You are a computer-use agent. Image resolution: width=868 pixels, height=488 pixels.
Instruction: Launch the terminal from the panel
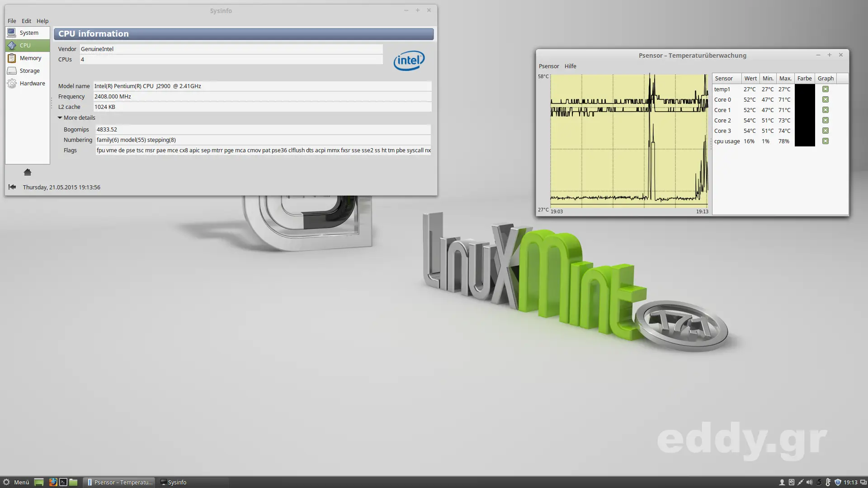point(63,482)
